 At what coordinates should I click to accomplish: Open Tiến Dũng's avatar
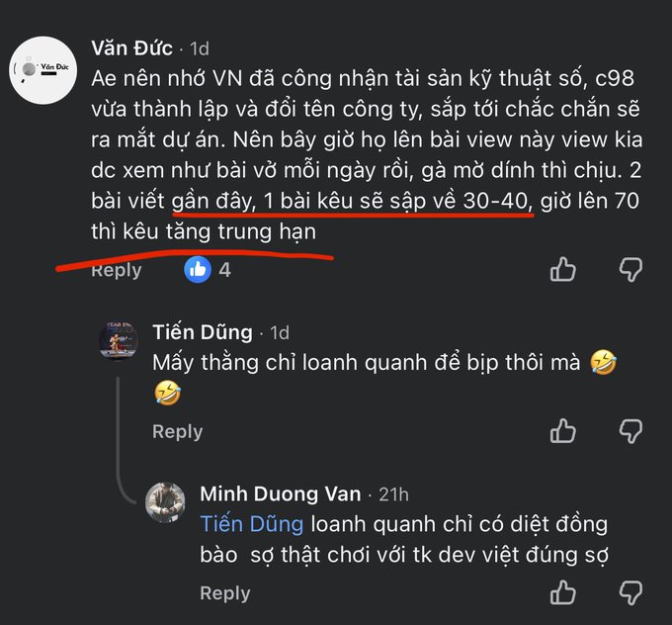pyautogui.click(x=118, y=339)
